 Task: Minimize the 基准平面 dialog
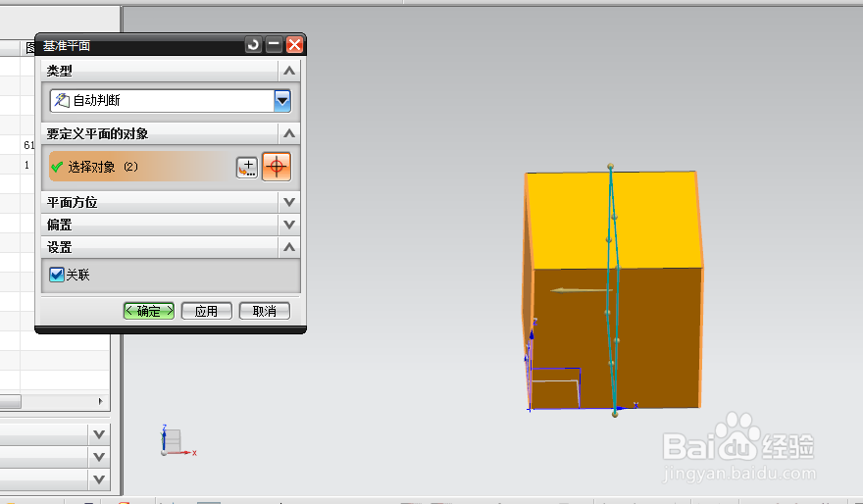[x=274, y=44]
